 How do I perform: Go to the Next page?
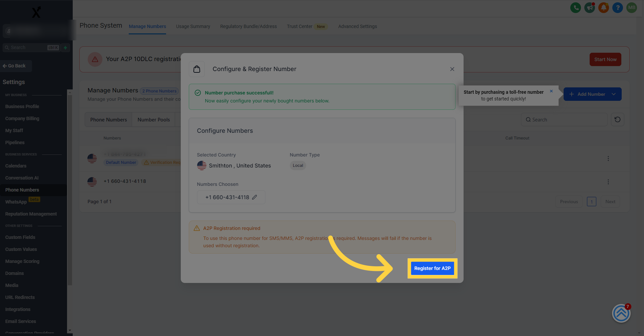click(x=610, y=202)
